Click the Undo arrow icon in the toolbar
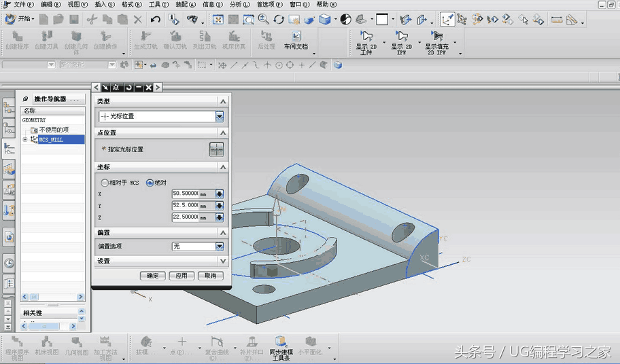The height and width of the screenshot is (364, 620). [x=155, y=19]
